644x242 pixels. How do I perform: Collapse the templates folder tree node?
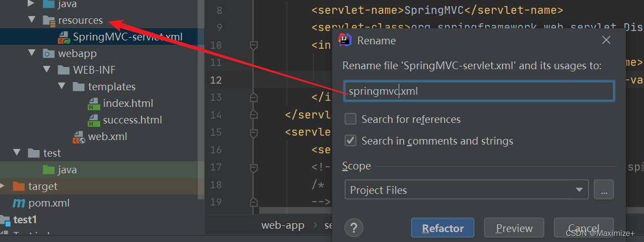[x=61, y=87]
